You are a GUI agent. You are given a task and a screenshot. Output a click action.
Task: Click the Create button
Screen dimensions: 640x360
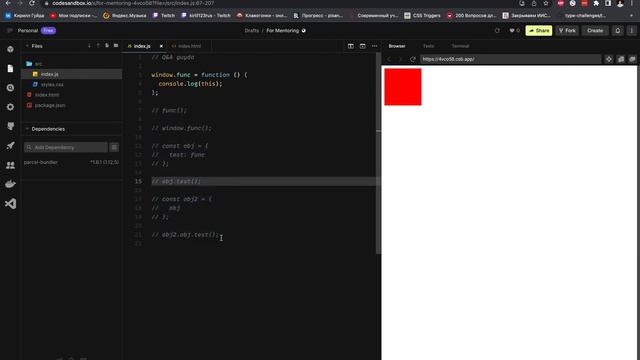point(595,31)
